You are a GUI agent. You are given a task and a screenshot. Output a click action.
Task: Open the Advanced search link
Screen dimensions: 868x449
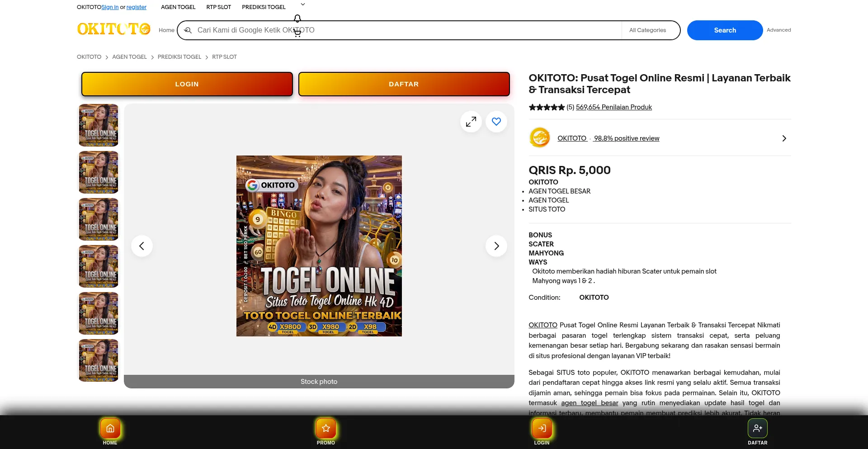(779, 30)
